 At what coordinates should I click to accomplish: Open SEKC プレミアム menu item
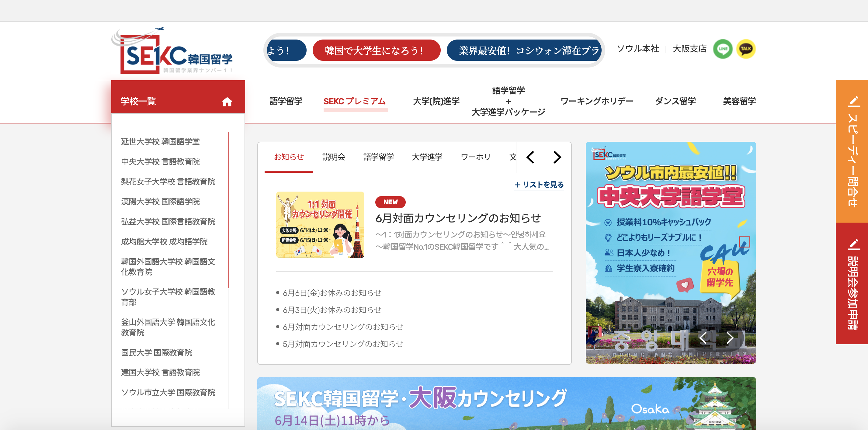click(355, 101)
